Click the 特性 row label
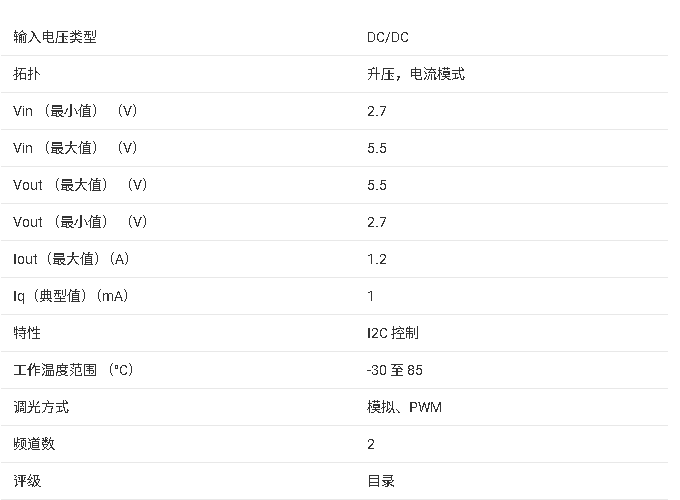The height and width of the screenshot is (500, 680). (27, 333)
